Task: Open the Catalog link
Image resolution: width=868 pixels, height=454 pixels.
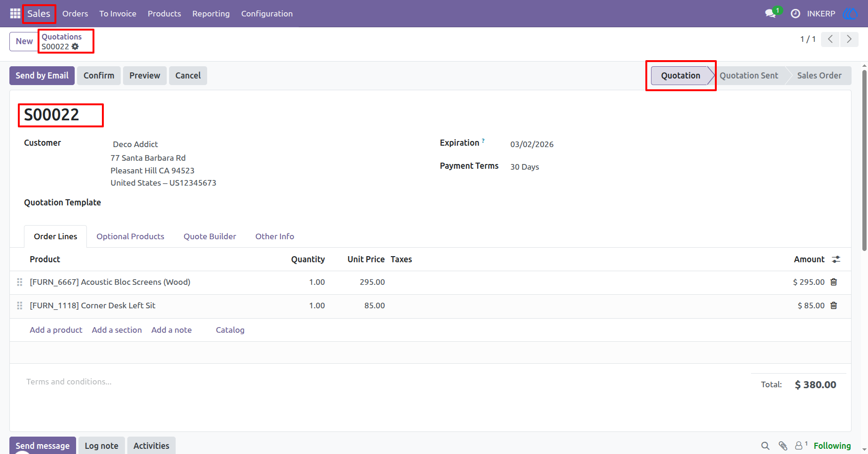Action: click(x=230, y=330)
